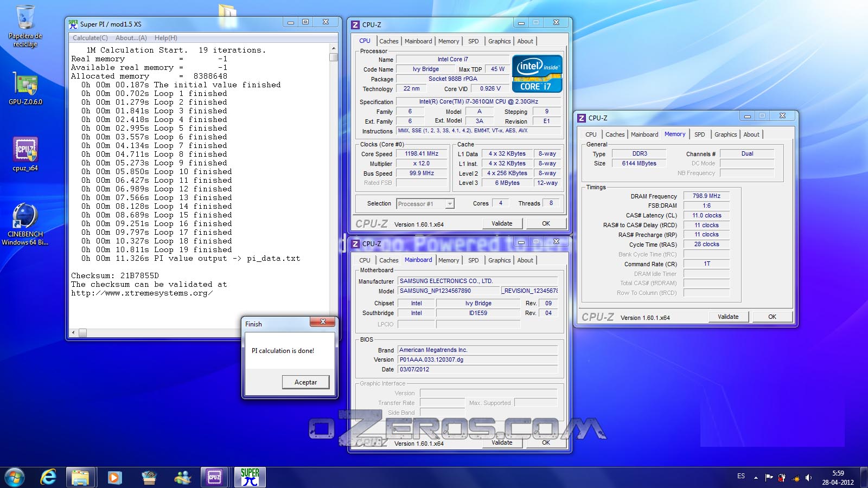Image resolution: width=868 pixels, height=488 pixels.
Task: Open Help(H) menu in Super PI
Action: tap(165, 38)
